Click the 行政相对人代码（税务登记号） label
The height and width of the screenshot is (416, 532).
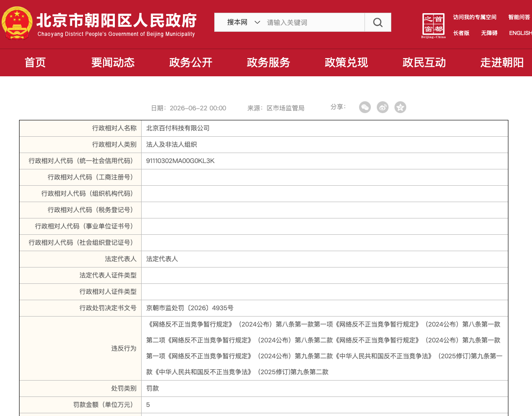coord(91,210)
